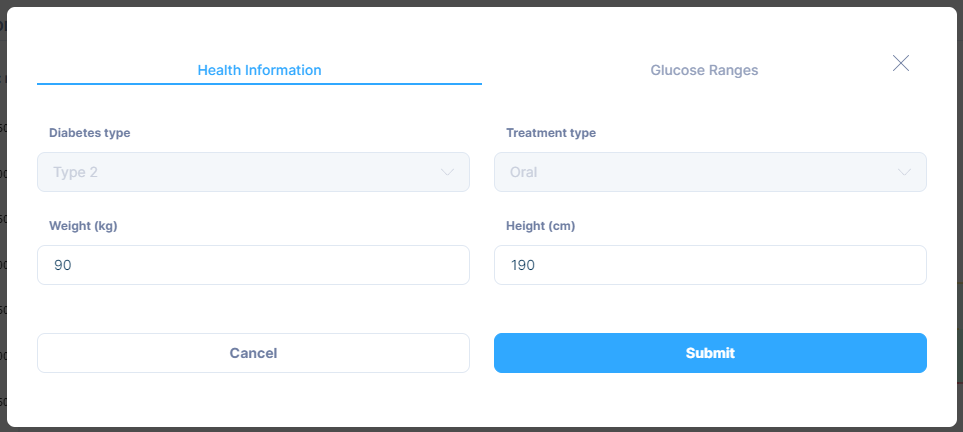
Task: Select the Health Information tab
Action: pyautogui.click(x=259, y=70)
